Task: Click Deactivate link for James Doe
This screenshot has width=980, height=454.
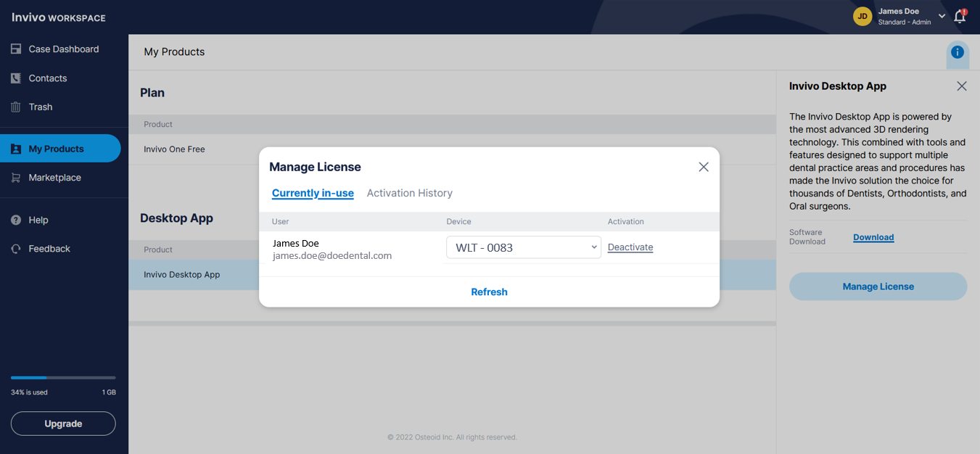Action: pos(630,247)
